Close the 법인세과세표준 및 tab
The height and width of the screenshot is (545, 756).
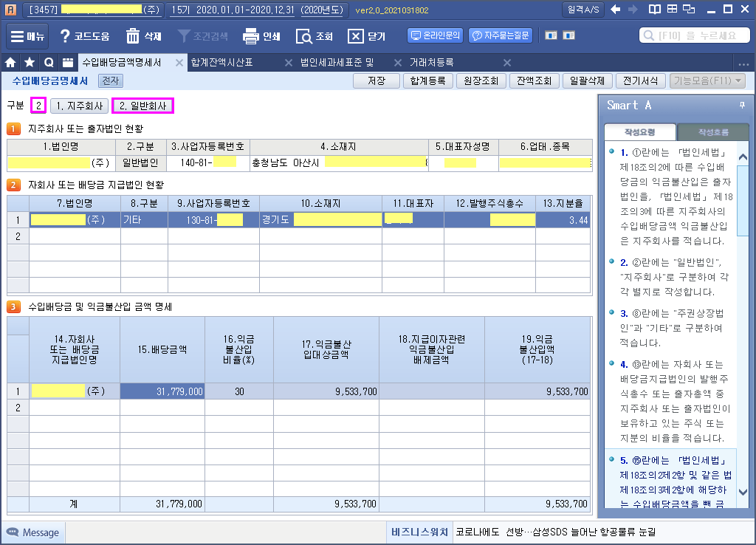pyautogui.click(x=398, y=63)
